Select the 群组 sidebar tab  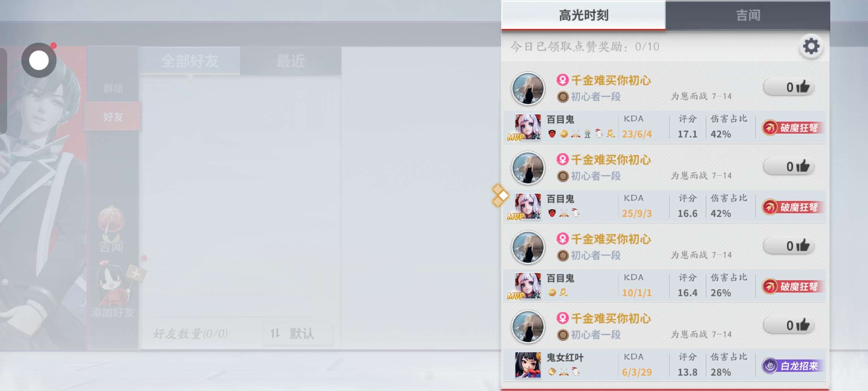[x=113, y=88]
